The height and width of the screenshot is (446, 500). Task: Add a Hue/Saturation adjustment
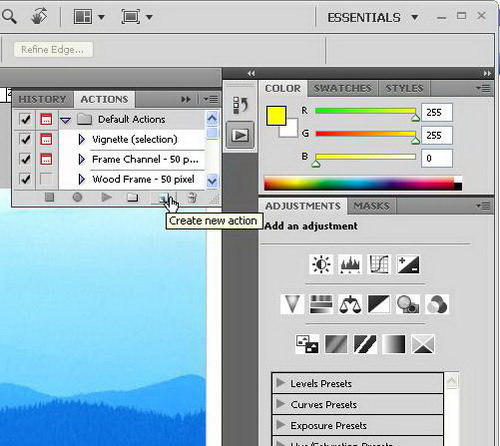pos(321,304)
